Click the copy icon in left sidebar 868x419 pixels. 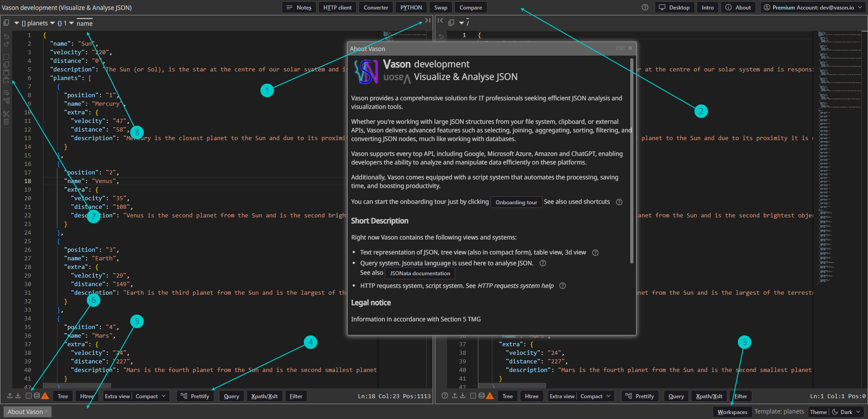click(x=6, y=65)
